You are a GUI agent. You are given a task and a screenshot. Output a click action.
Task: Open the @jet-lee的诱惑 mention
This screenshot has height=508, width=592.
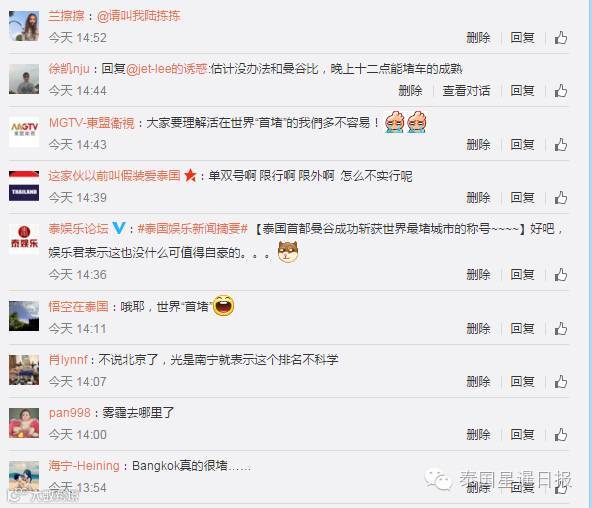(166, 69)
